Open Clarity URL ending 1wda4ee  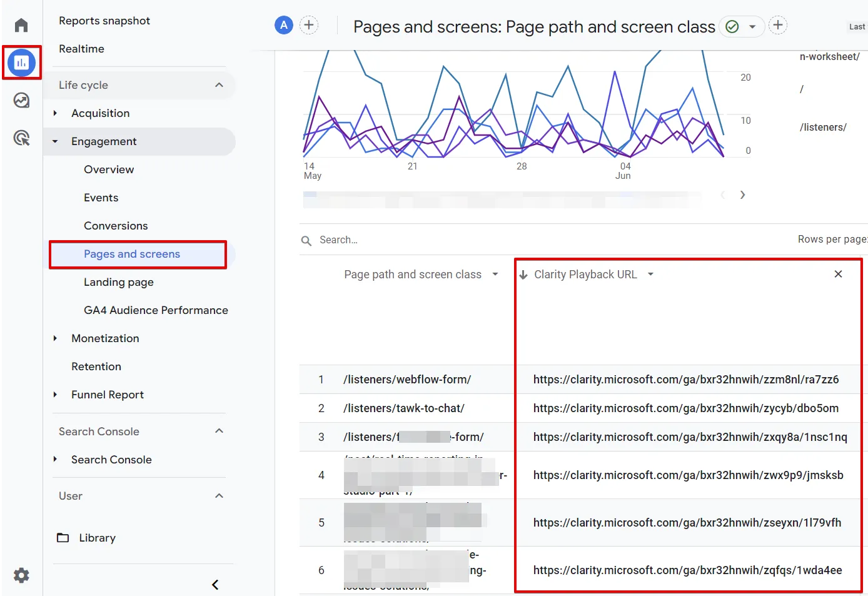[687, 570]
